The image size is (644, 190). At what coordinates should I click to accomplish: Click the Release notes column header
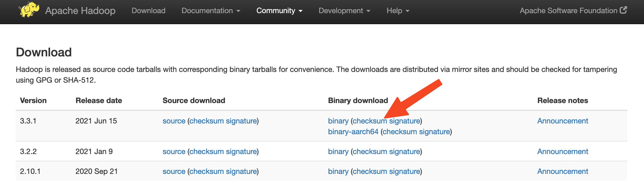click(563, 101)
